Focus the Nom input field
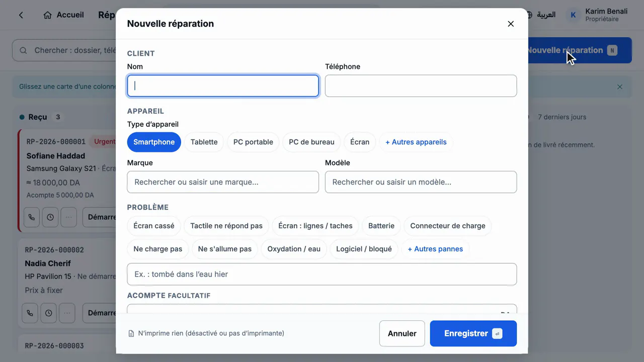 pos(223,86)
